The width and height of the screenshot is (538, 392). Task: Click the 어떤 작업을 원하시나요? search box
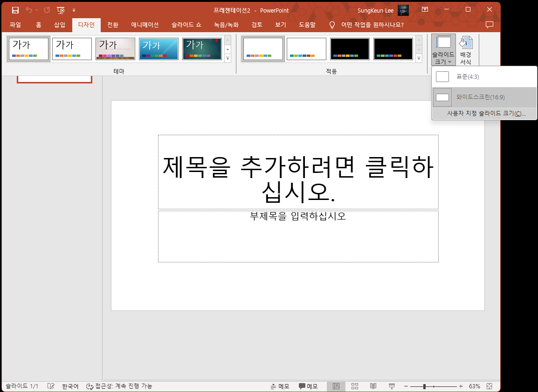[372, 25]
